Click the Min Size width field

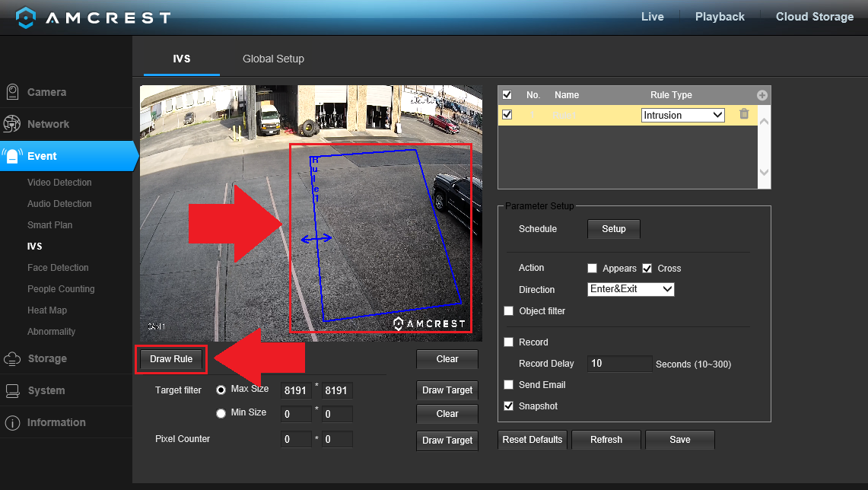click(x=296, y=414)
